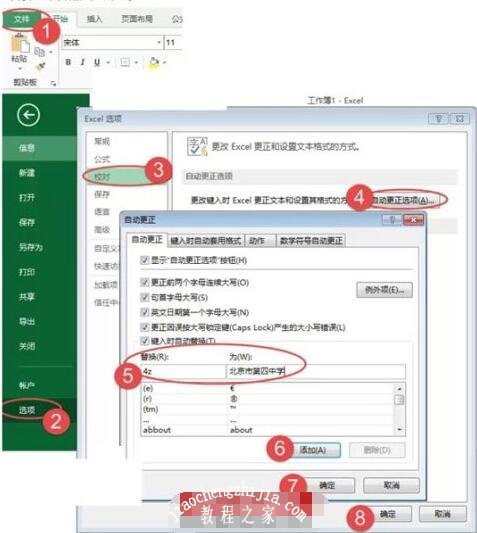Select 保存 category in Excel Options list

tap(102, 194)
